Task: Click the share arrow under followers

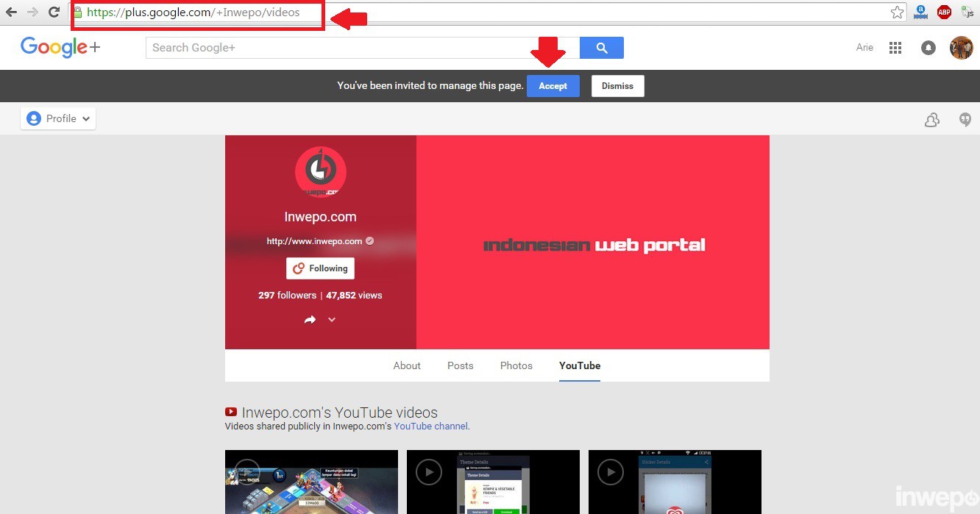Action: 310,320
